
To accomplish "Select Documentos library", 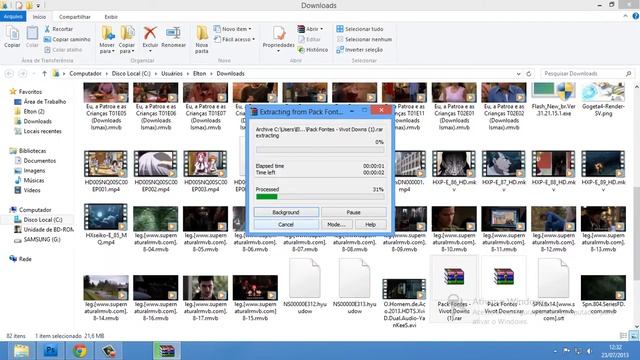I will tap(35, 161).
